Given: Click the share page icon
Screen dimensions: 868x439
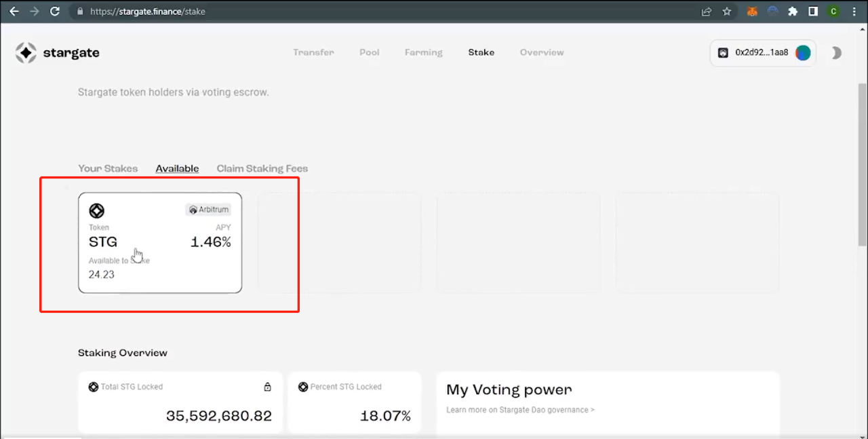Looking at the screenshot, I should (x=707, y=12).
